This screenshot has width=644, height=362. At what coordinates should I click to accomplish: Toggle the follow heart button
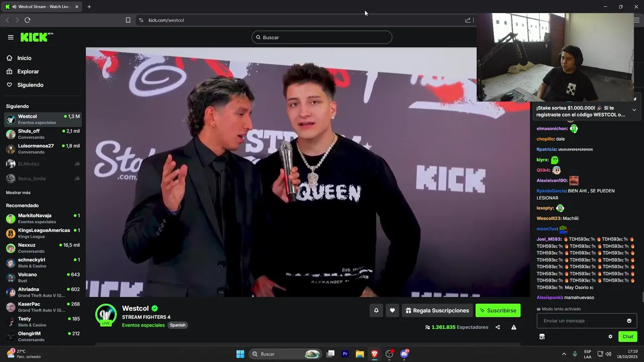tap(392, 311)
